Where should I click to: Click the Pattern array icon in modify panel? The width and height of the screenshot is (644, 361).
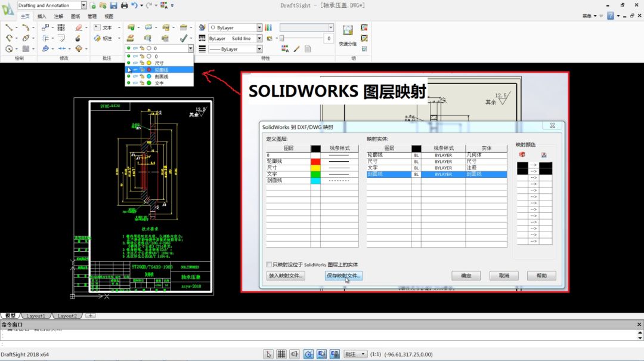(x=61, y=27)
